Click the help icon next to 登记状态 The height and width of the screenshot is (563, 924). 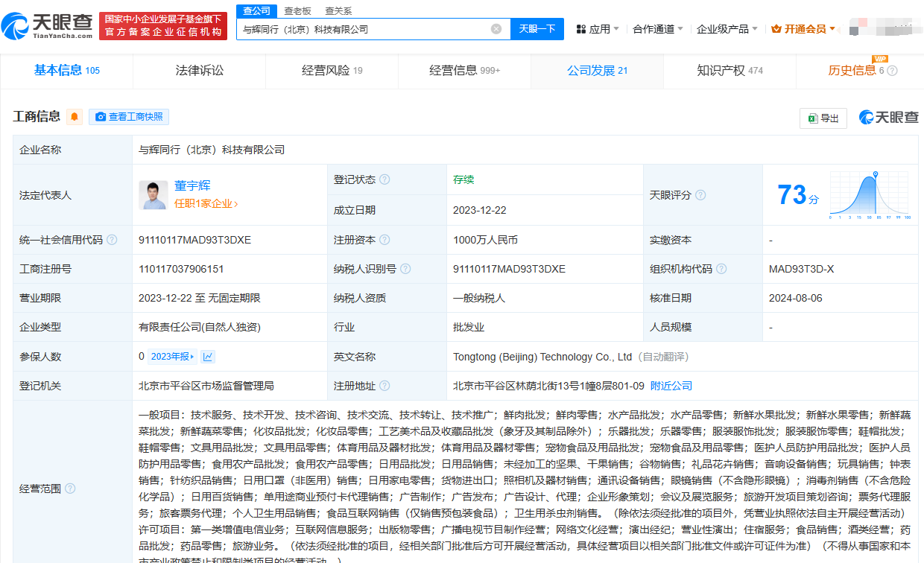coord(385,179)
